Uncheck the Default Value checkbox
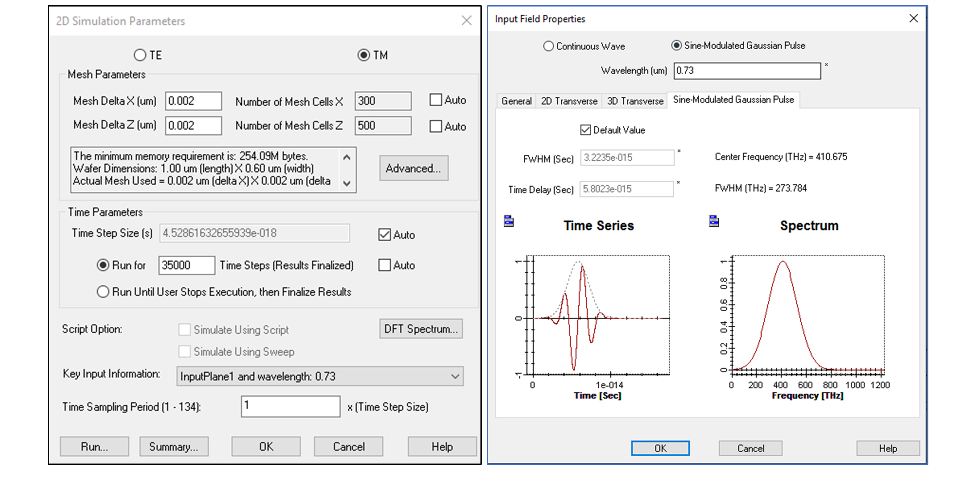This screenshot has width=980, height=487. pyautogui.click(x=585, y=130)
